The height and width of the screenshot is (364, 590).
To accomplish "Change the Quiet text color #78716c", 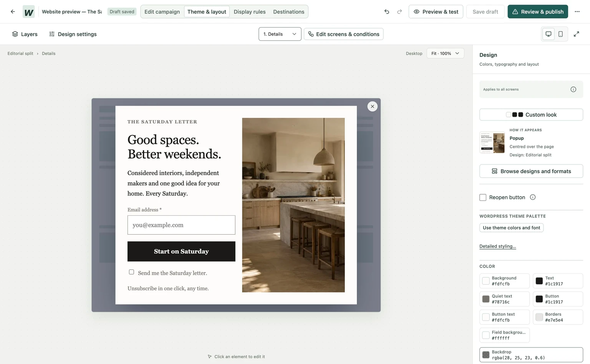I will tap(504, 299).
